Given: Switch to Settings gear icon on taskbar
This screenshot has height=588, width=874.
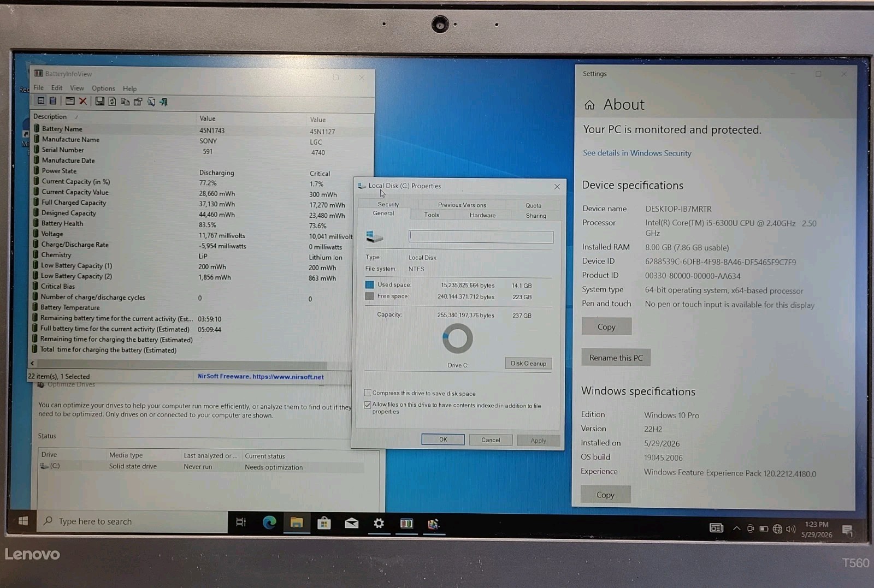Looking at the screenshot, I should pos(379,524).
